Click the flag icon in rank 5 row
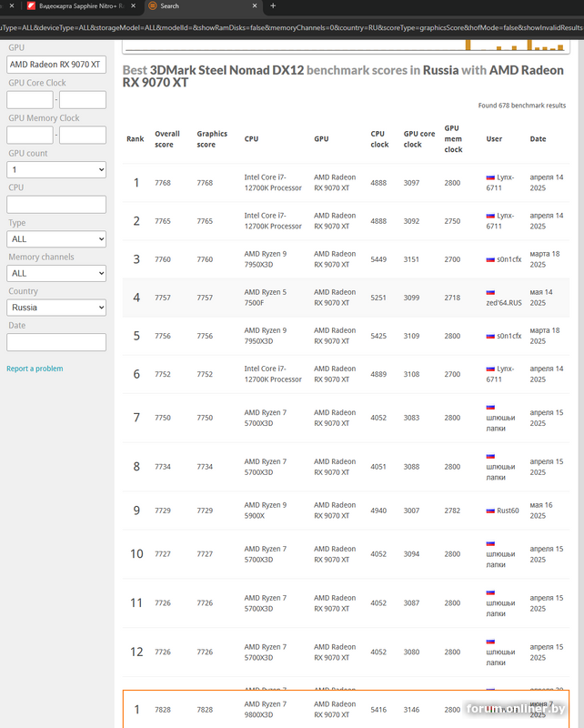584x728 pixels. (490, 336)
